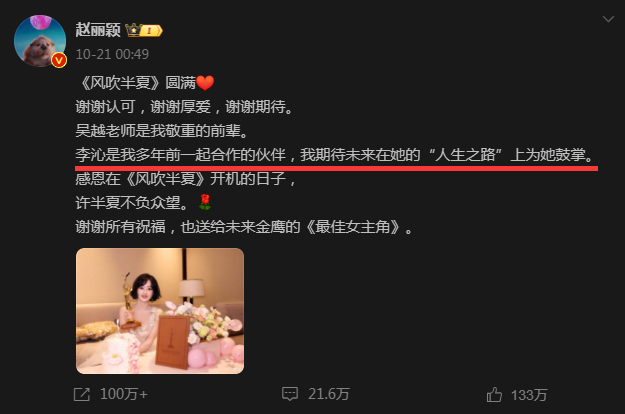Click the post timestamp 10-21 00:49
Image resolution: width=625 pixels, height=414 pixels.
coord(112,54)
